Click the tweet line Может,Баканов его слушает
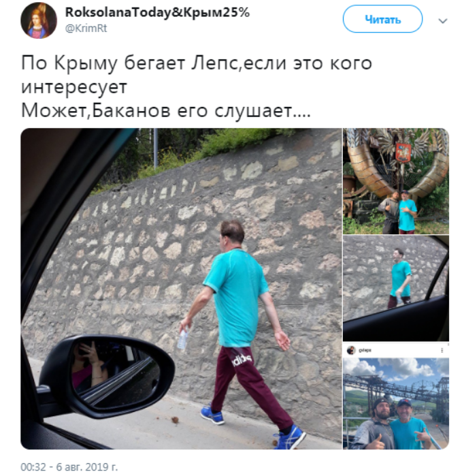Screen dimensions: 462x476 166,110
